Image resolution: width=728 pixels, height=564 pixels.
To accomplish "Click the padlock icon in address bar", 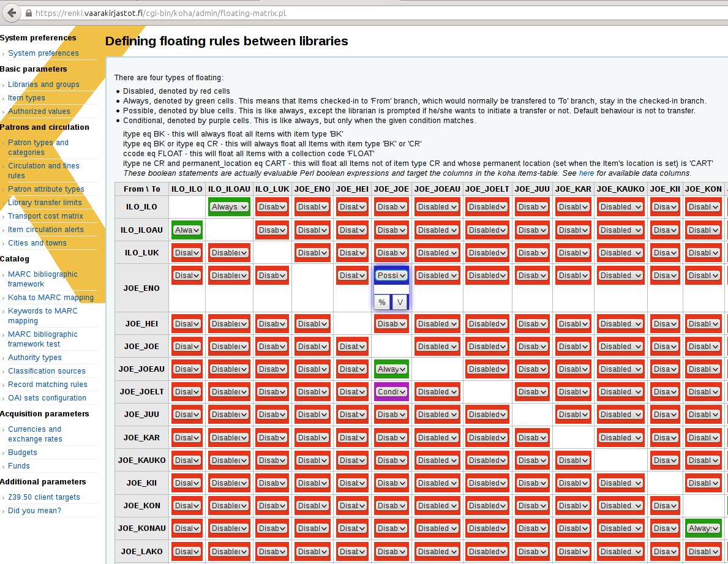I will point(29,13).
